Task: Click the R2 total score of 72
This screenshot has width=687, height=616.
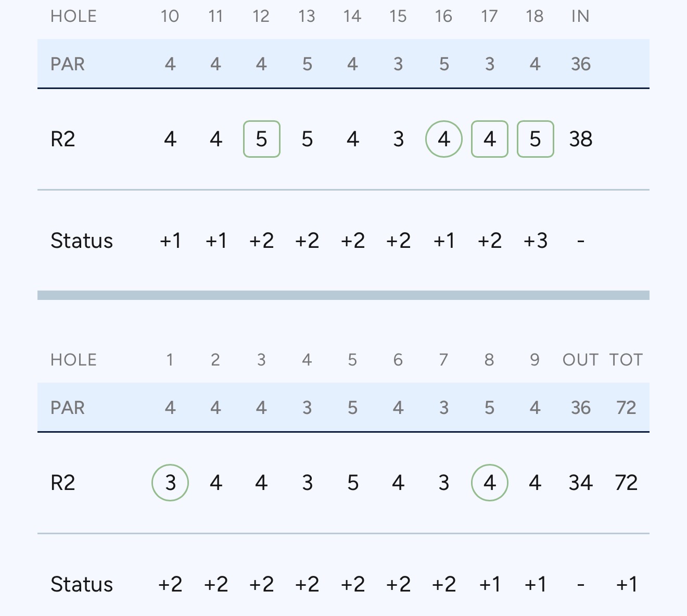Action: click(x=626, y=483)
